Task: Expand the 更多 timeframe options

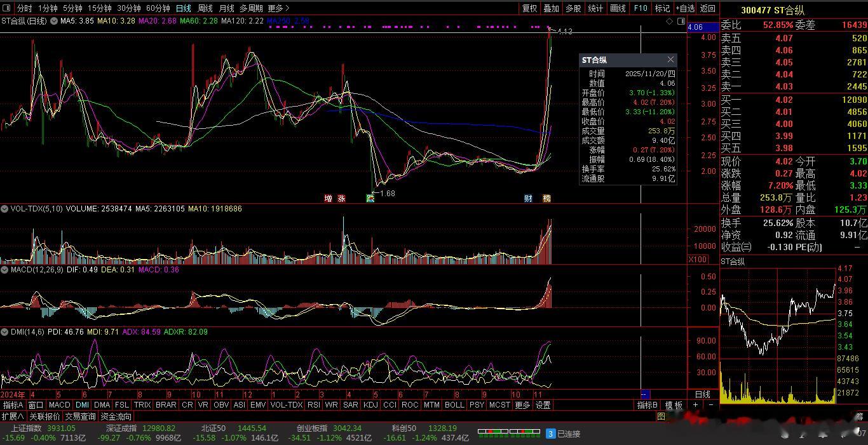Action: click(278, 8)
